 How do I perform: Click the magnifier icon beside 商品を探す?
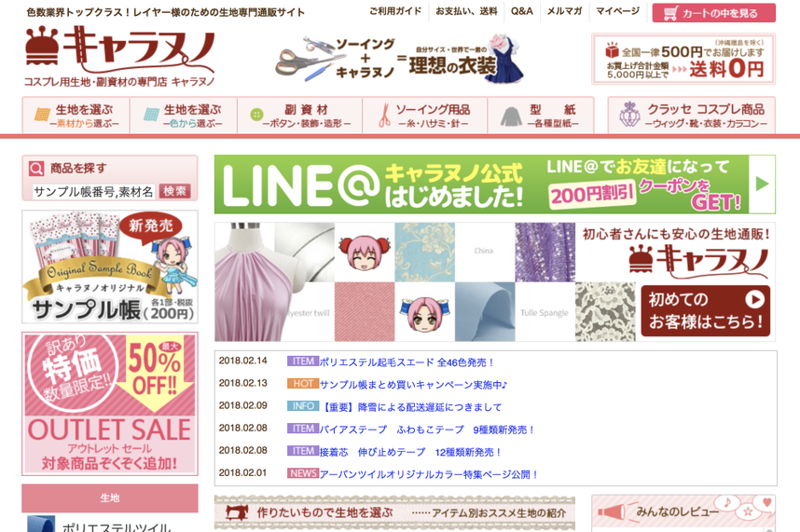coord(36,168)
